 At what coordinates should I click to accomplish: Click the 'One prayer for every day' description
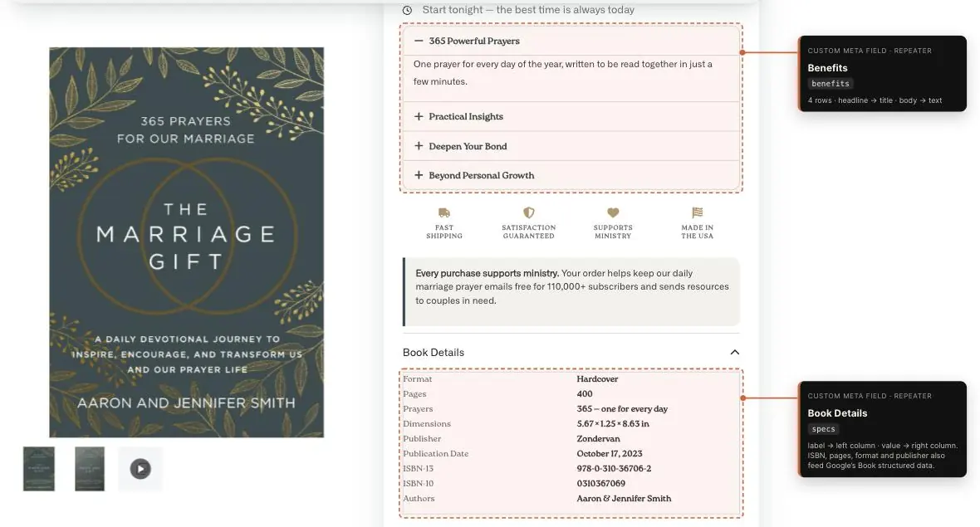(562, 72)
